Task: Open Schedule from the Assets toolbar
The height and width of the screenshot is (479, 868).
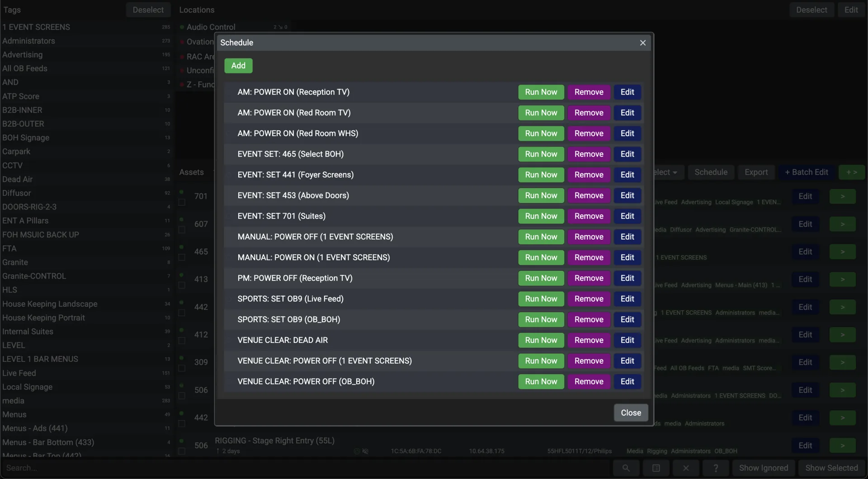Action: click(711, 172)
